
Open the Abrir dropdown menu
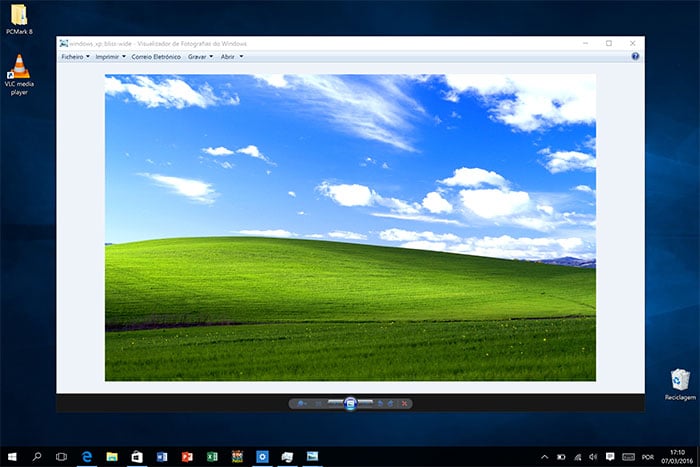click(232, 57)
